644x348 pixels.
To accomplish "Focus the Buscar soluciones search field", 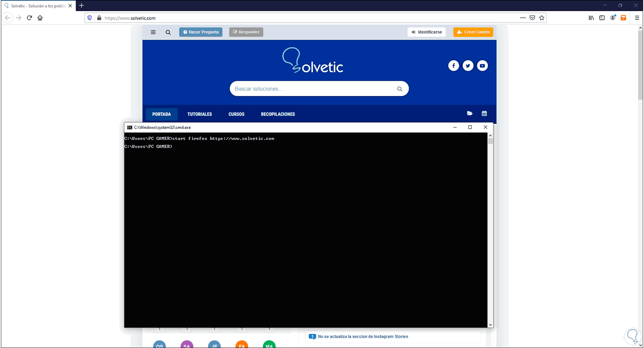I will 319,89.
